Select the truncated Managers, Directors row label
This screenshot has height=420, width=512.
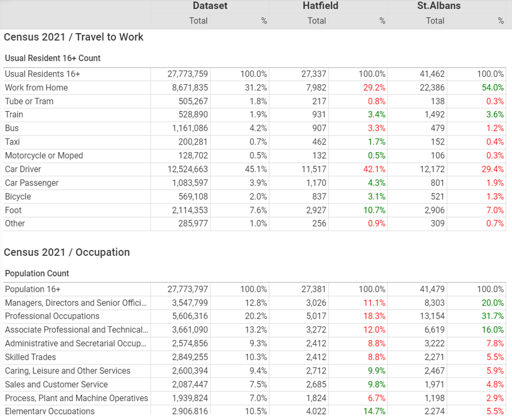point(75,303)
